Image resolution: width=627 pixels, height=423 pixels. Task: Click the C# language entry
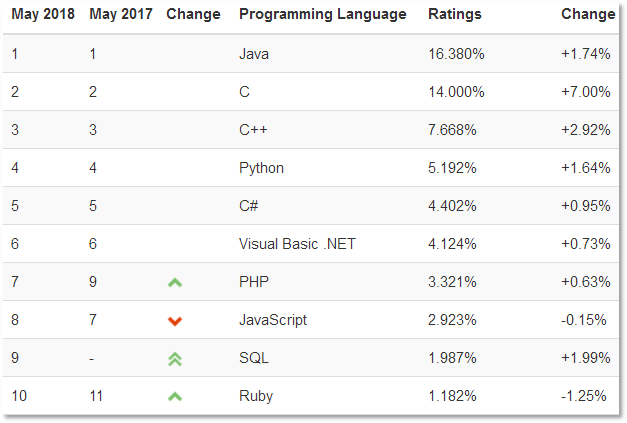click(249, 206)
